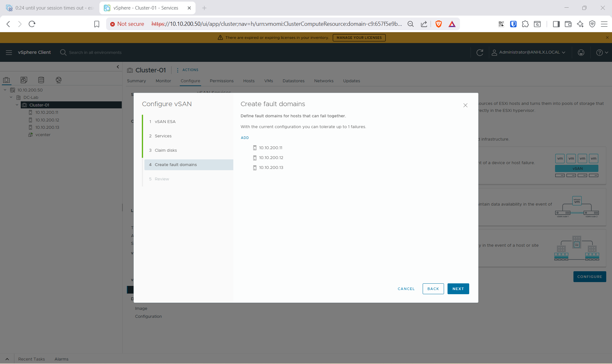
Task: Select host 10.10.200.12 in inventory tree
Action: click(x=47, y=120)
